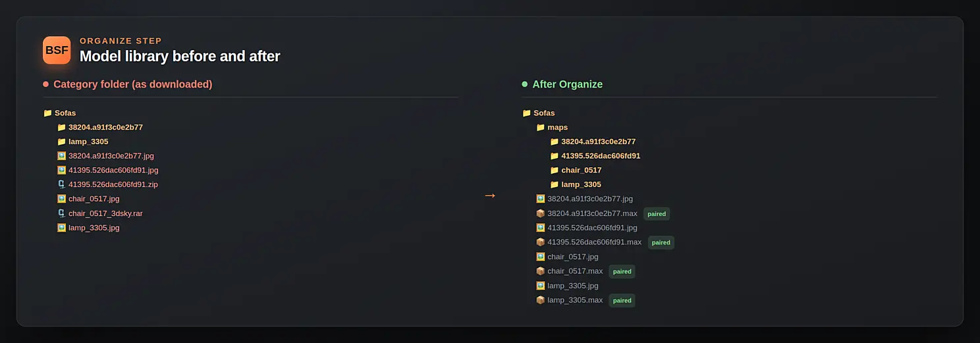Click the archive icon of chair_0517_3dsky.rar

point(61,213)
